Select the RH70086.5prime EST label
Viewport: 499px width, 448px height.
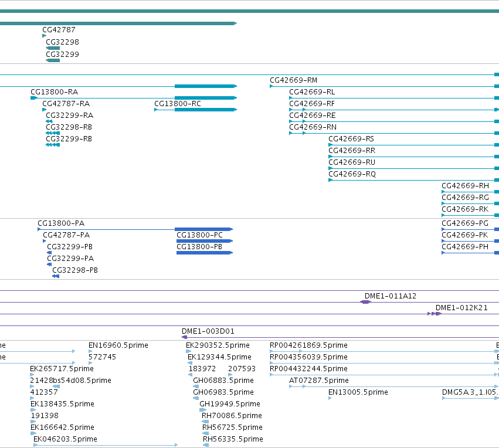point(232,416)
